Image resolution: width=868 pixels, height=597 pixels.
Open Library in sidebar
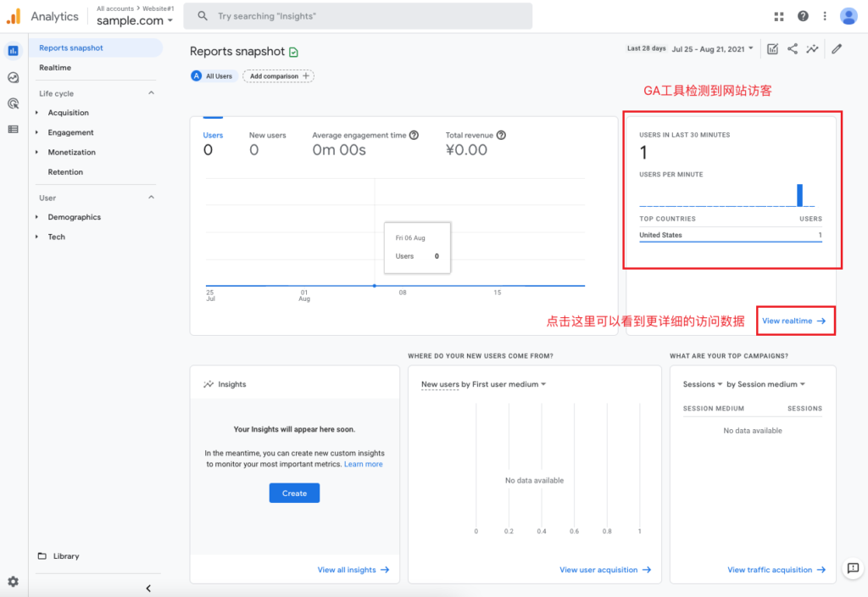[x=66, y=556]
